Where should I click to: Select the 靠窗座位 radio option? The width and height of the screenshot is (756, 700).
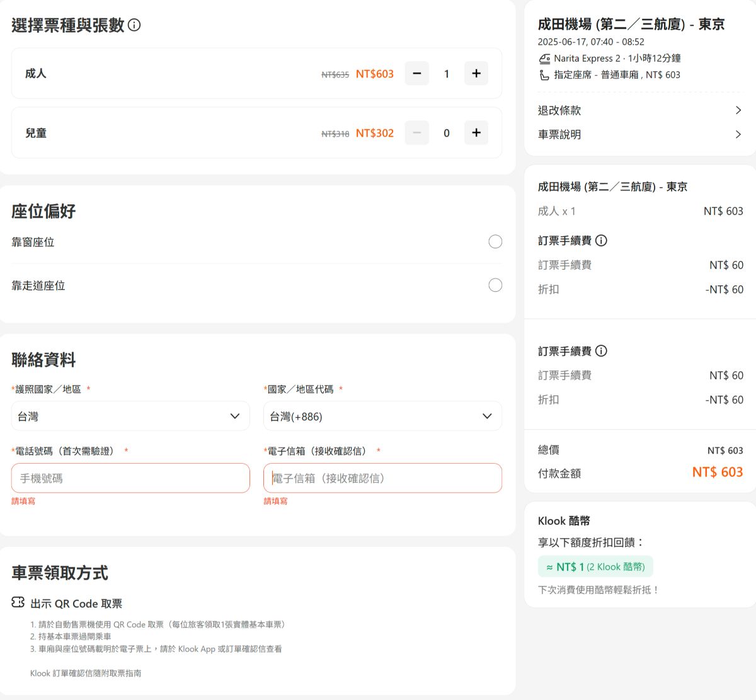(x=496, y=242)
